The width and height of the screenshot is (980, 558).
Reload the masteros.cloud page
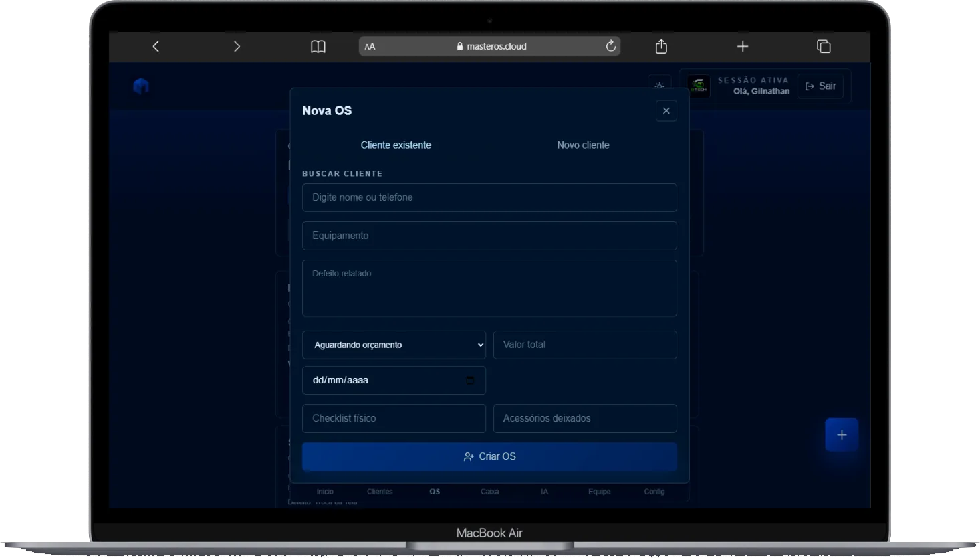point(610,45)
